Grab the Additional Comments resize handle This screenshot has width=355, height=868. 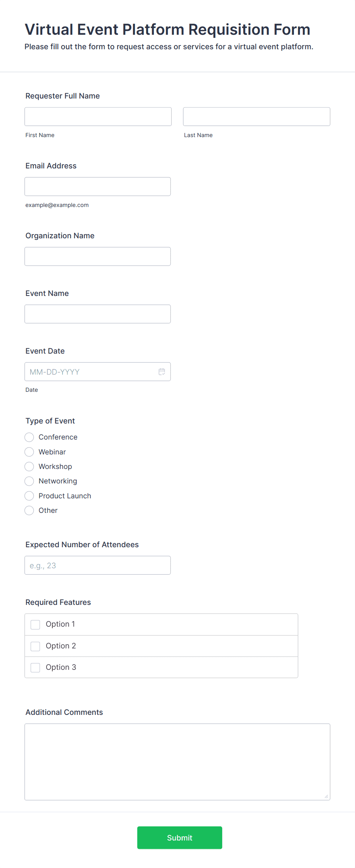pyautogui.click(x=326, y=796)
